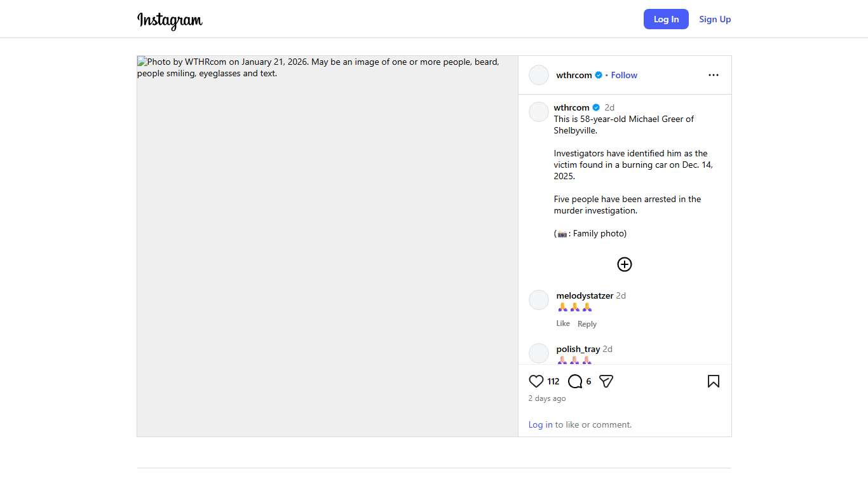Open wthrcom profile picture in header
This screenshot has height=488, width=868.
point(539,75)
